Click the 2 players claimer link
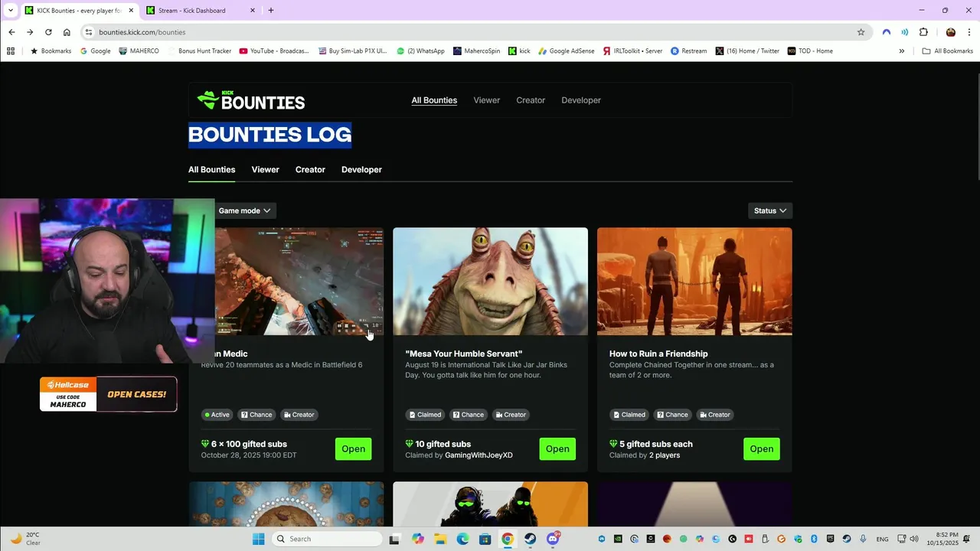 665,455
